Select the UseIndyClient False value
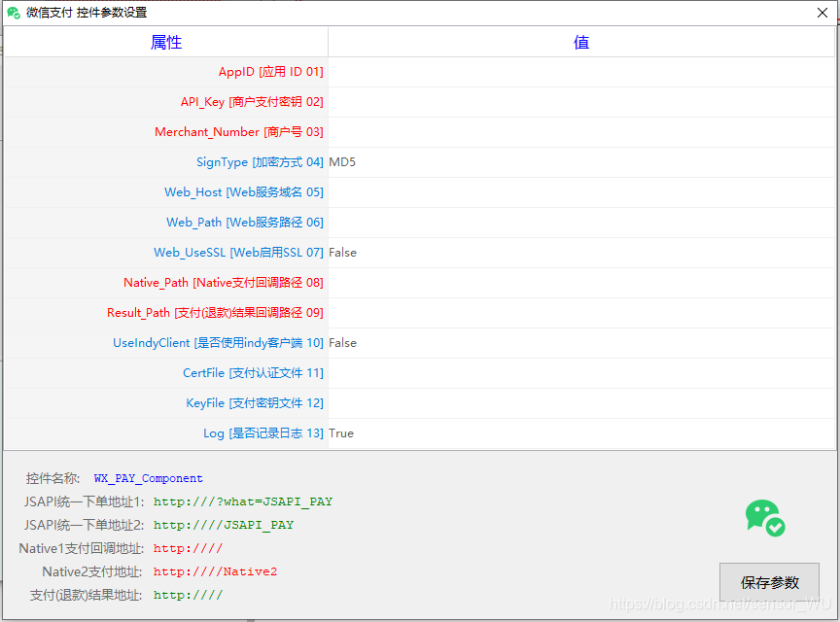 click(x=581, y=343)
